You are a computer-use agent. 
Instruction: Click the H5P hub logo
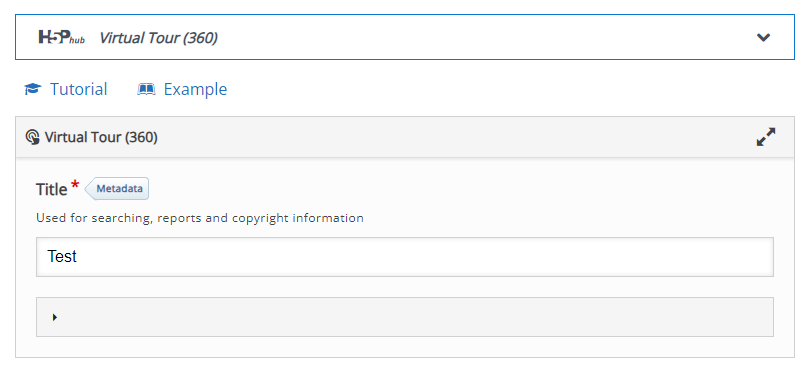click(x=62, y=37)
